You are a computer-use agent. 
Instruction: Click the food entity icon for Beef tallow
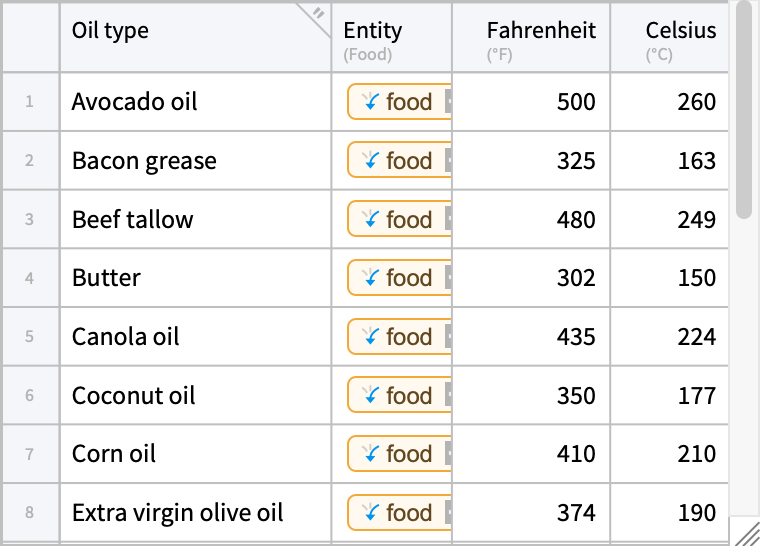pyautogui.click(x=371, y=219)
